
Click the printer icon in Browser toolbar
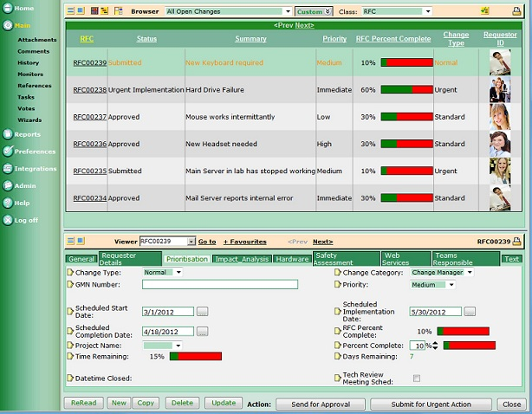click(516, 11)
